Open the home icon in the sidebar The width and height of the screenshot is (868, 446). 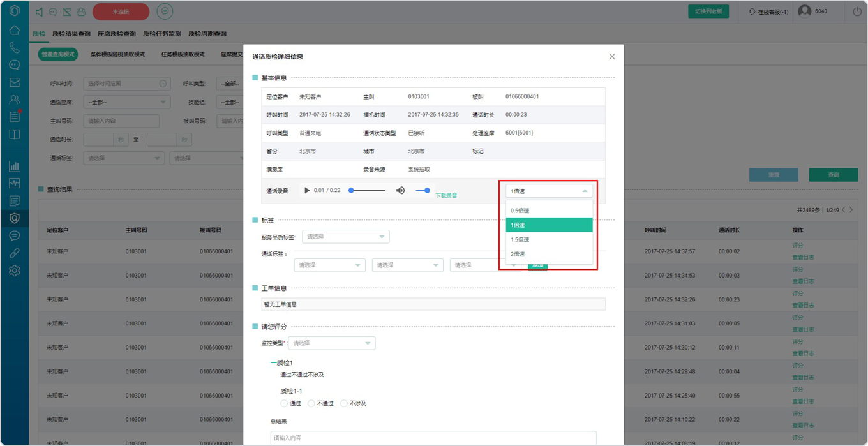tap(15, 30)
